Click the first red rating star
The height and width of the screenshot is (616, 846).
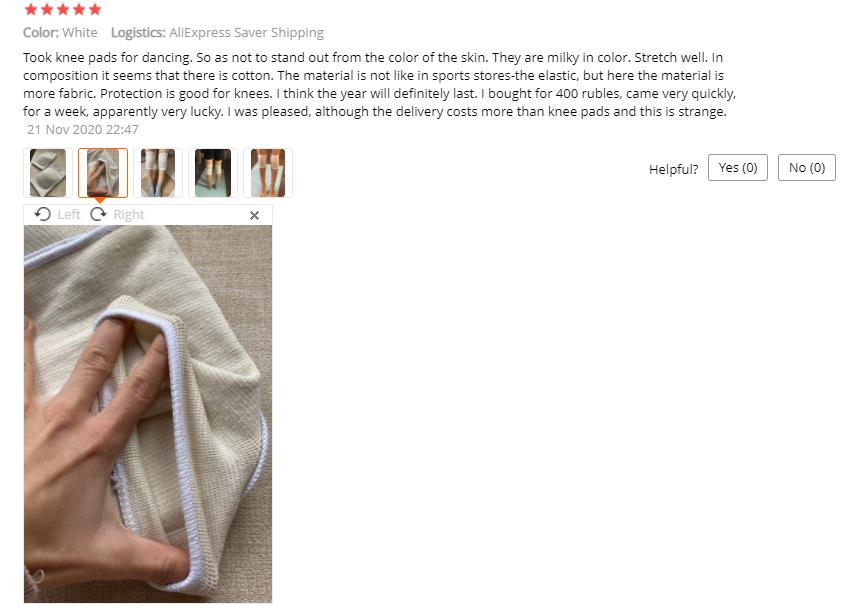coord(31,9)
